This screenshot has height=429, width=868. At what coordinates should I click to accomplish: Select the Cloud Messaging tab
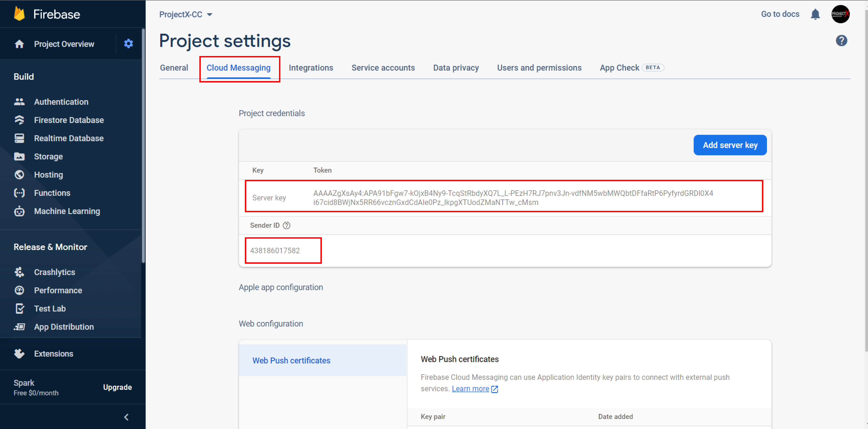click(239, 68)
